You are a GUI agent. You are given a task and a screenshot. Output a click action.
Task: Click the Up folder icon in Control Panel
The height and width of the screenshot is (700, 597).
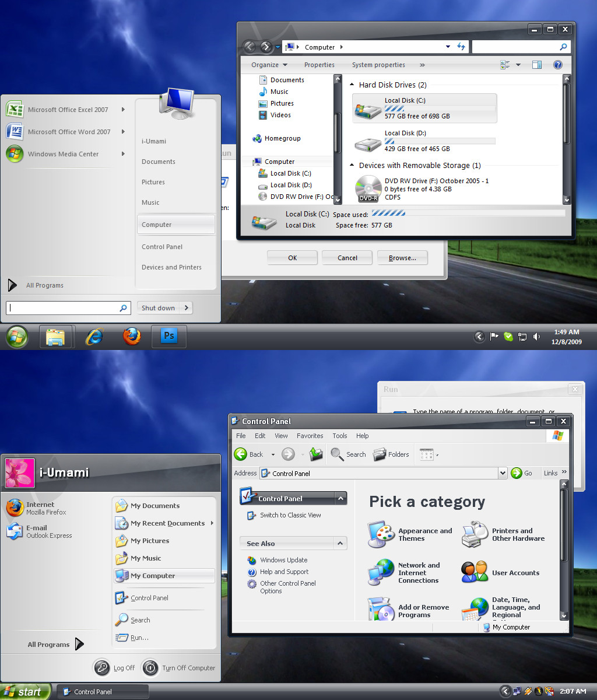316,454
